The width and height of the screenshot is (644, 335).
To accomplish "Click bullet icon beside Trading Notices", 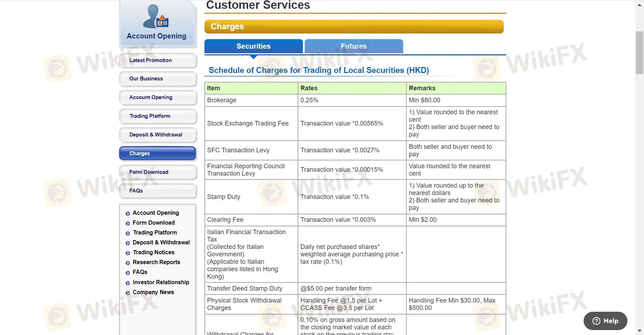I will click(128, 253).
